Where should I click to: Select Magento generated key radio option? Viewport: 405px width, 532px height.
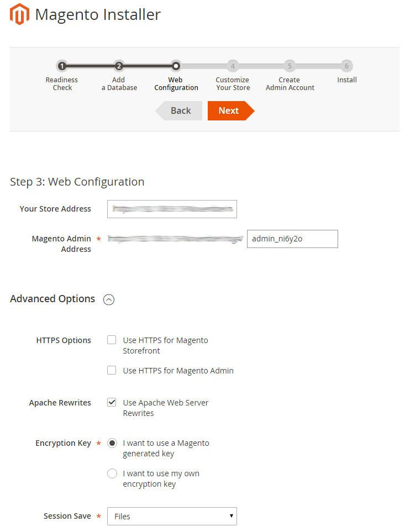click(112, 443)
